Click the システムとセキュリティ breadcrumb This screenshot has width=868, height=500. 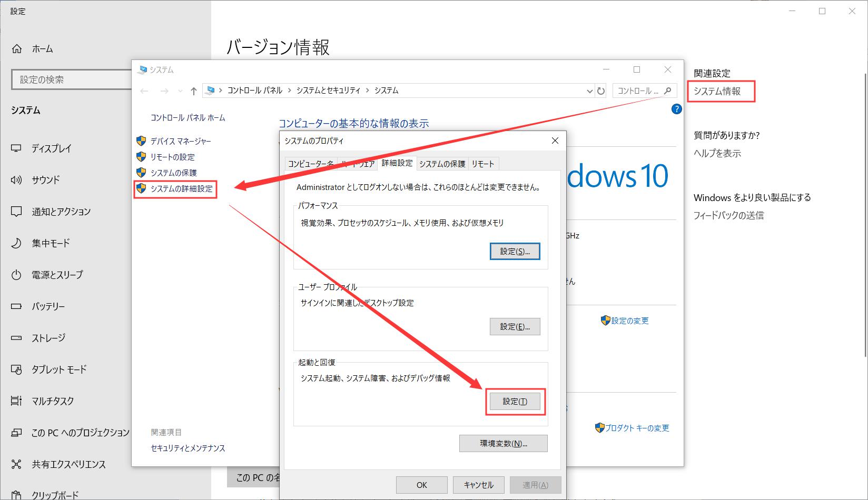pos(329,91)
